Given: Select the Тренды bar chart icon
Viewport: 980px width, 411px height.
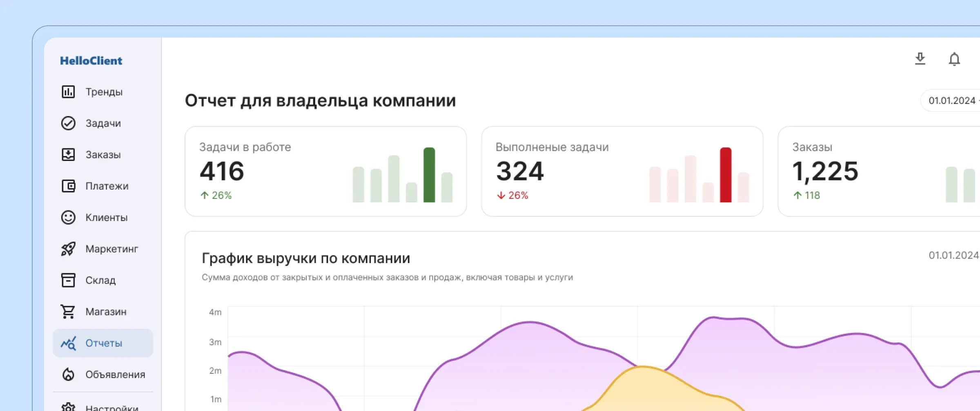Looking at the screenshot, I should (68, 92).
